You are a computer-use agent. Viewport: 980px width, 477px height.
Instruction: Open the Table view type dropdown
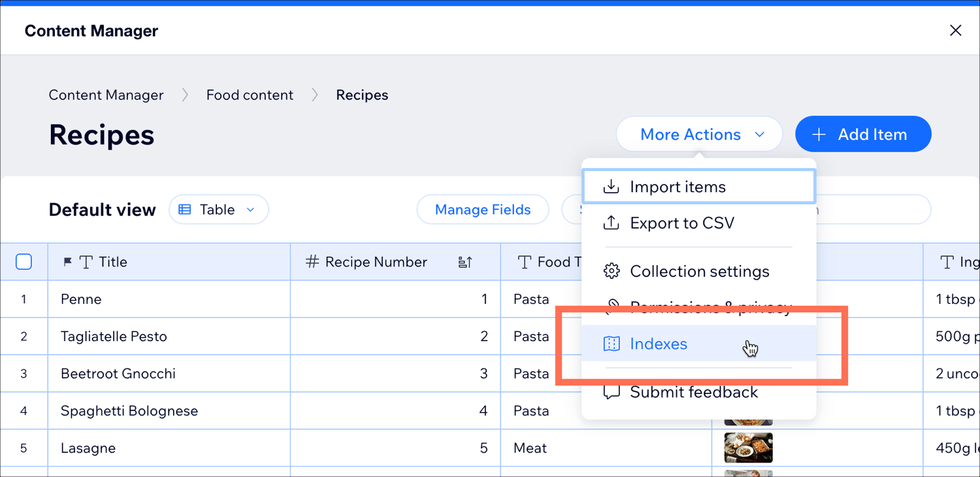coord(219,210)
